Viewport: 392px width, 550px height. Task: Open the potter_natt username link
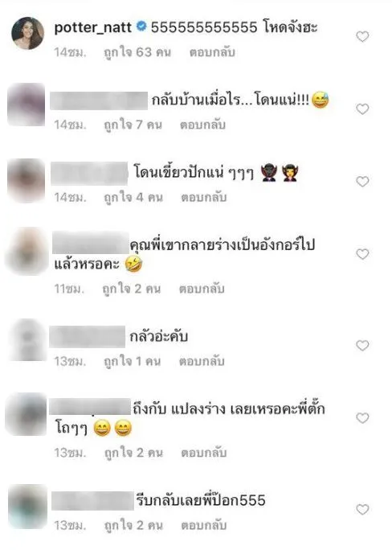click(x=93, y=27)
